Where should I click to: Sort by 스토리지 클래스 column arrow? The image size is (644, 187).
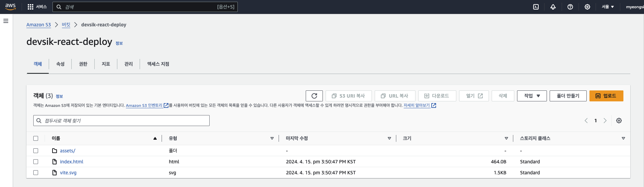coord(623,138)
